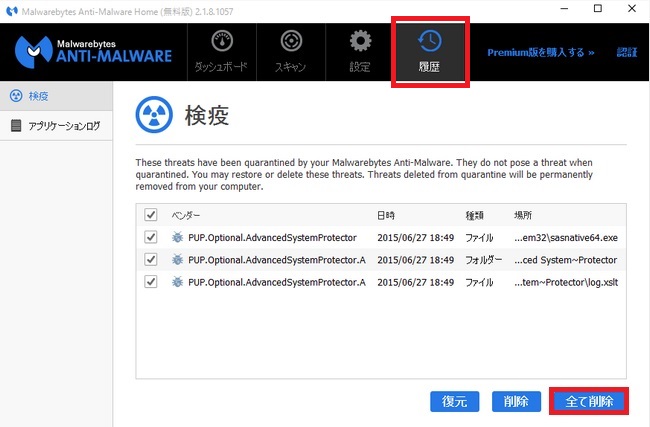Maximize the Malwarebytes window
The width and height of the screenshot is (650, 427).
[598, 8]
